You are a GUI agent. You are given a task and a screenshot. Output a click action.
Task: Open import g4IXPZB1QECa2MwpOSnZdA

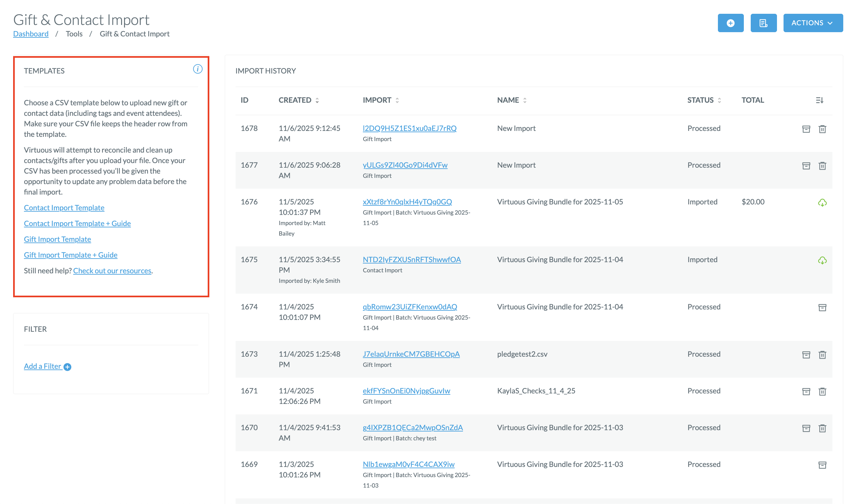coord(413,427)
